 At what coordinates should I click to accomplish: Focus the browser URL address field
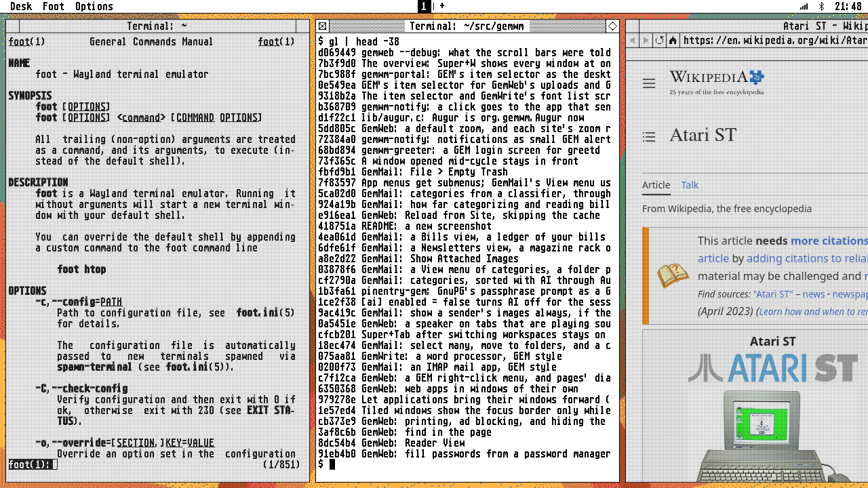click(x=774, y=41)
